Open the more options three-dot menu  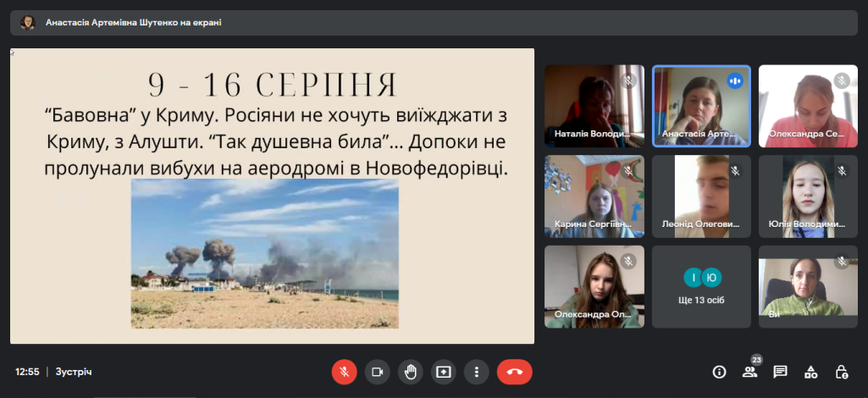(477, 372)
